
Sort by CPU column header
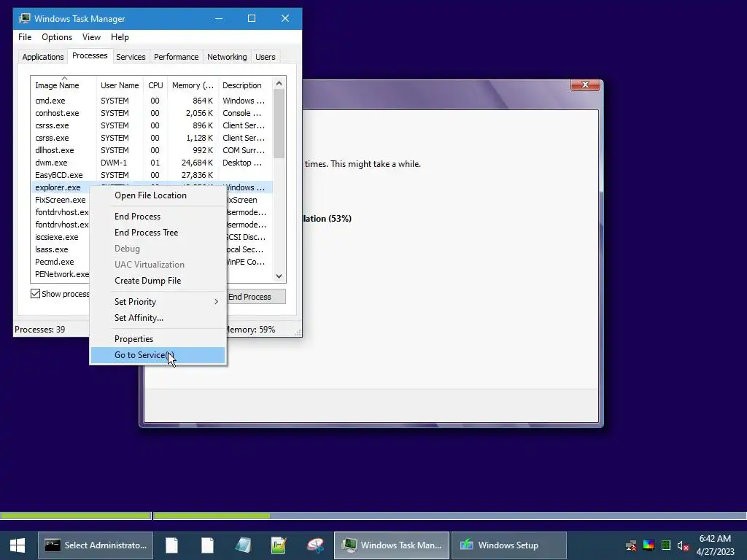[x=155, y=85]
